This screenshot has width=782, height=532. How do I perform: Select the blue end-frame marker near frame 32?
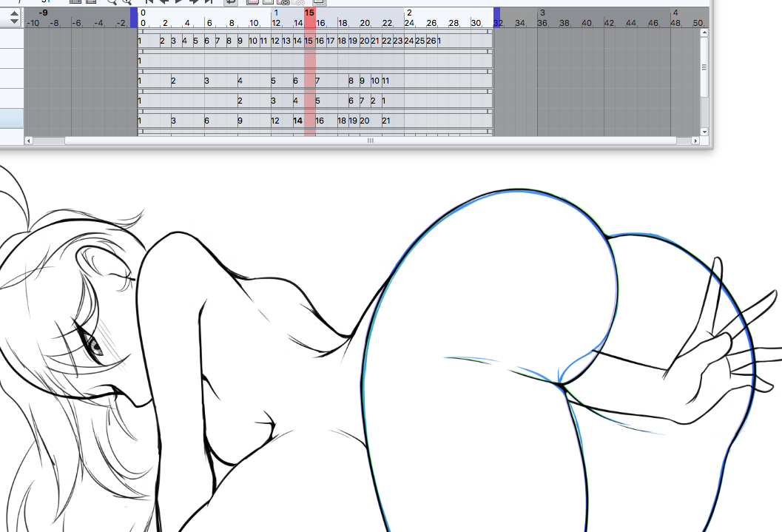(x=496, y=18)
